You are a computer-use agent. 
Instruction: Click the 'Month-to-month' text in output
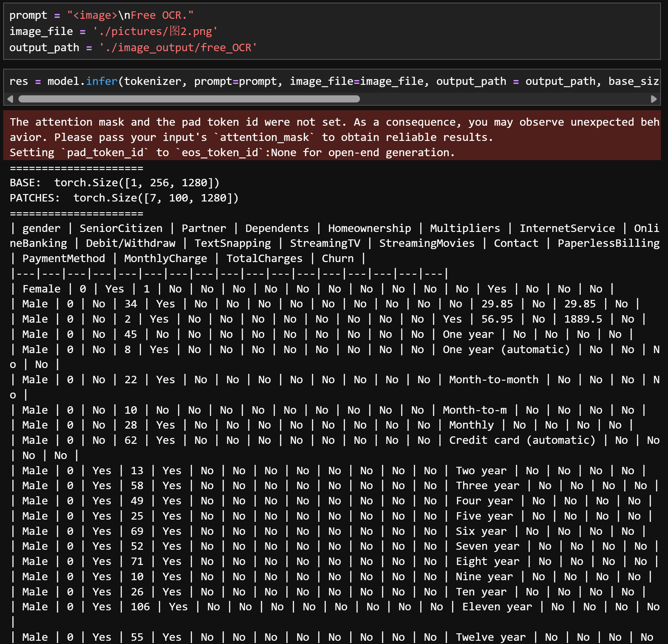494,380
